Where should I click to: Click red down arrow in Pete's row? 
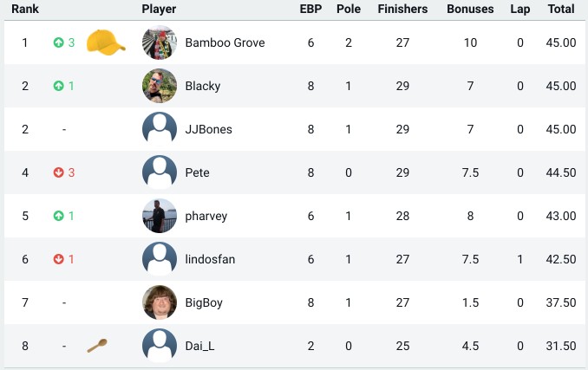(58, 172)
